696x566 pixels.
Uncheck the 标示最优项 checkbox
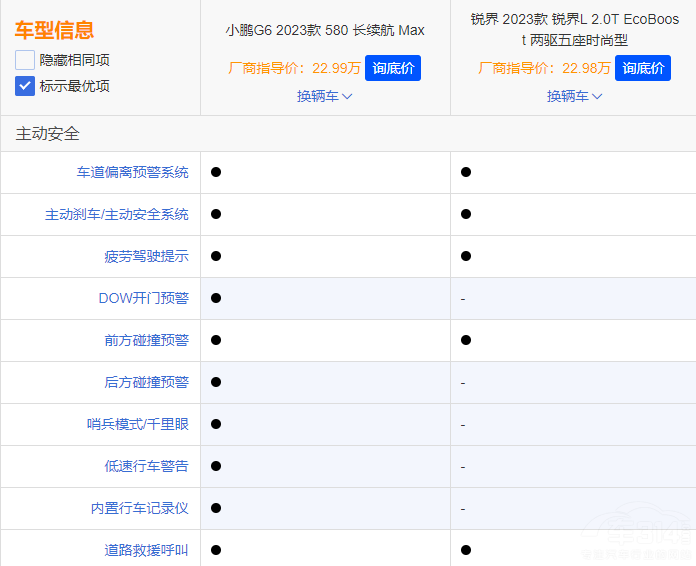[x=25, y=86]
